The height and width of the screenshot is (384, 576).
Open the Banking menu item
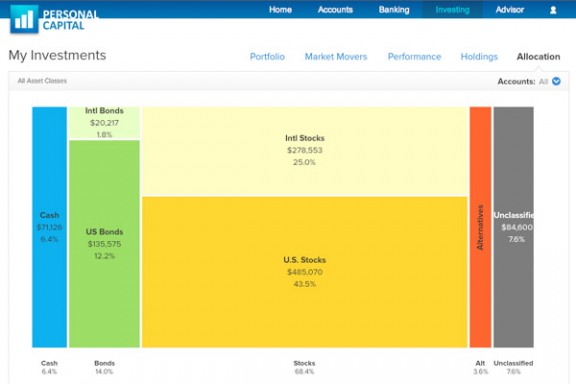click(x=394, y=10)
